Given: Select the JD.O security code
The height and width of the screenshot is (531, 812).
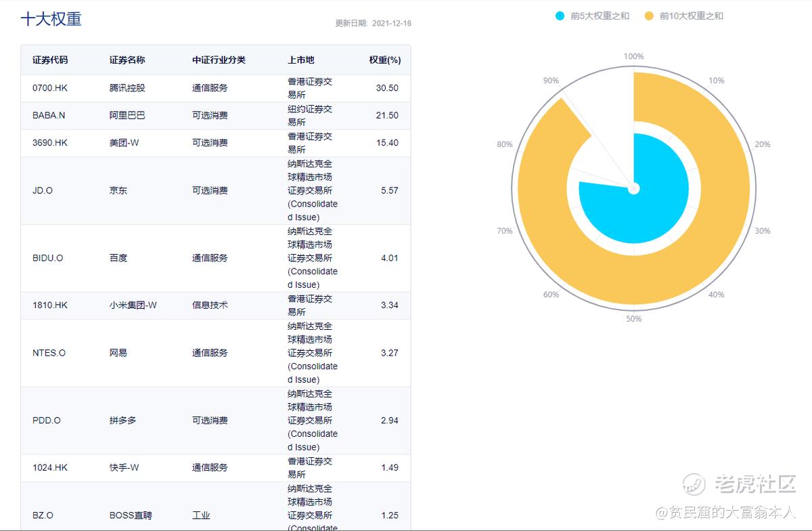Looking at the screenshot, I should [x=43, y=190].
